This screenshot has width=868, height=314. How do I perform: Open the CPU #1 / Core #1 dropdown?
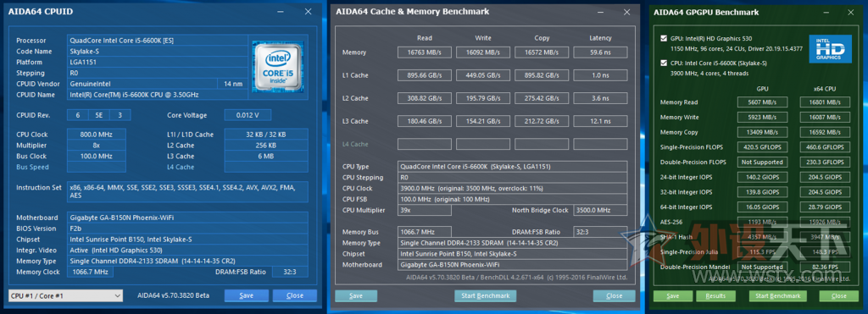[65, 295]
